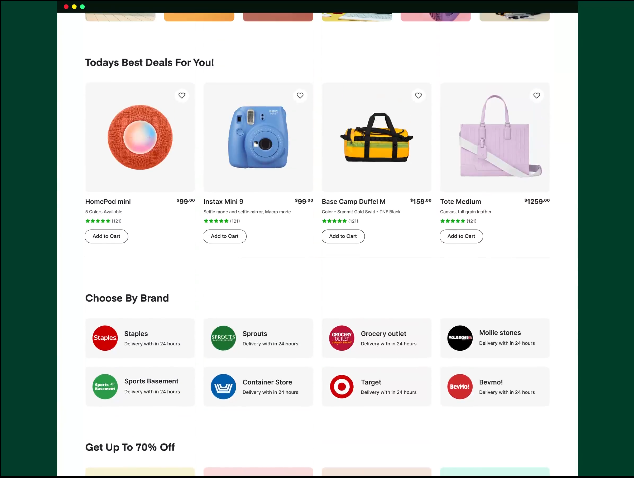Screen dimensions: 634x478
Task: Click the Mollie Stones logo
Action: pos(460,338)
